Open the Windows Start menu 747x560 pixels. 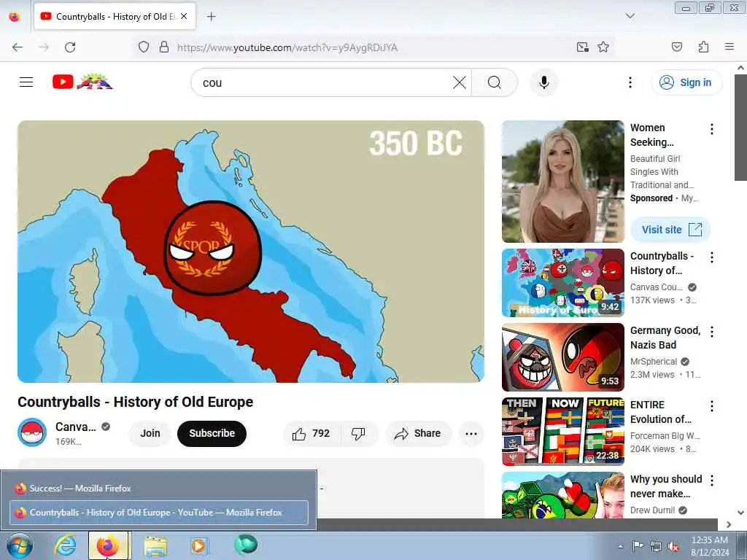click(x=20, y=545)
